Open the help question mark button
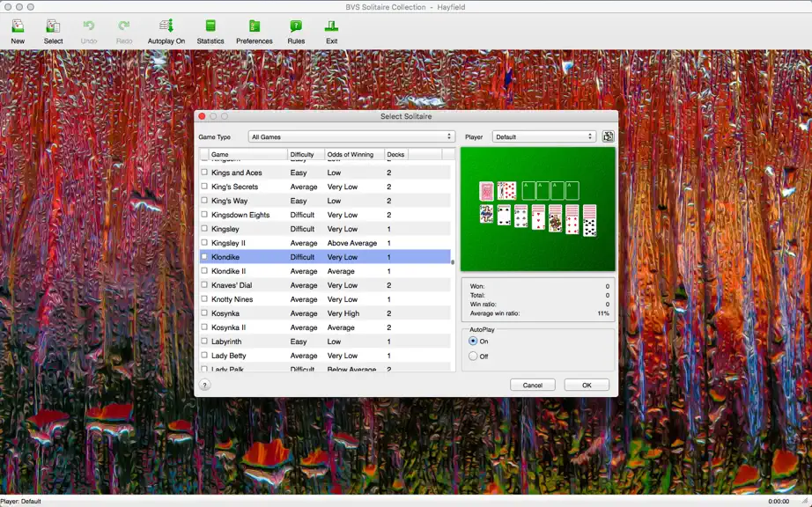 (x=204, y=385)
